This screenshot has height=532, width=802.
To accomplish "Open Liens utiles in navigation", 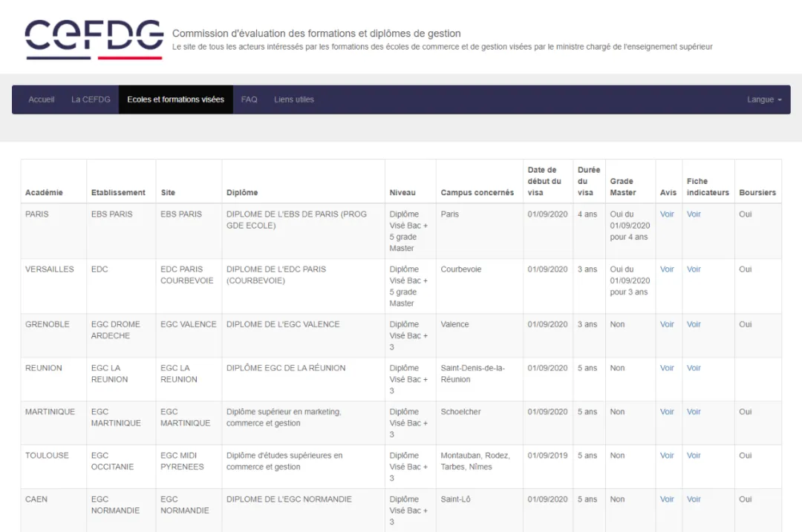I will point(293,99).
